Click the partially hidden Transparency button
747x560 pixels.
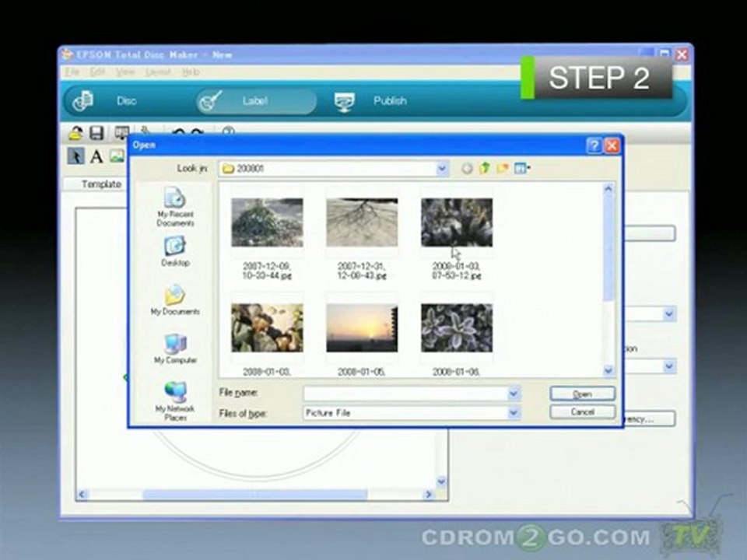(x=650, y=419)
